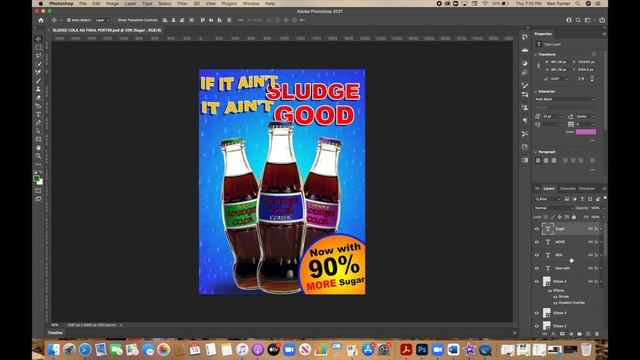
Task: Click the text Color swatch in Properties
Action: [x=586, y=132]
